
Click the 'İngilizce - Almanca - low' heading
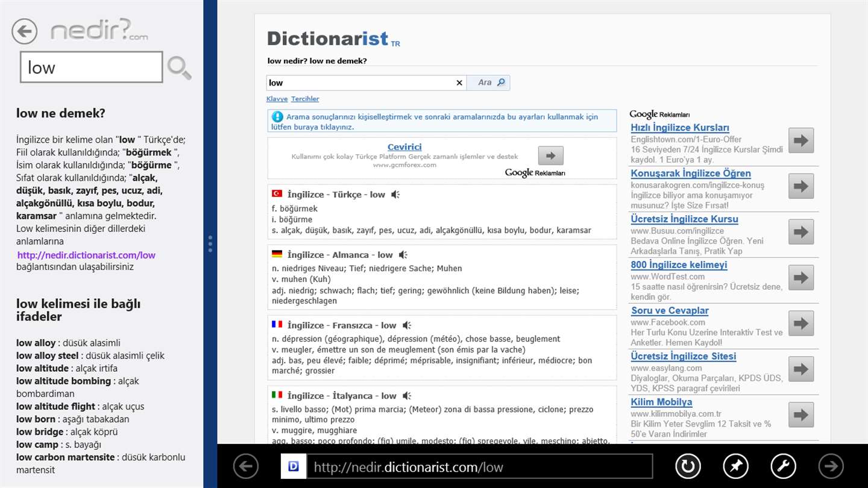click(x=340, y=255)
